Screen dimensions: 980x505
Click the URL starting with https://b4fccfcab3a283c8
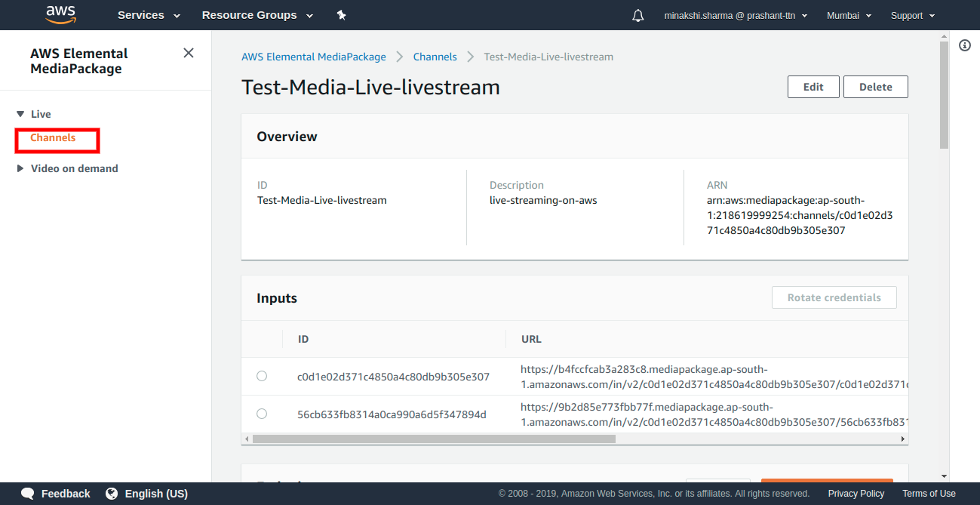click(x=714, y=377)
